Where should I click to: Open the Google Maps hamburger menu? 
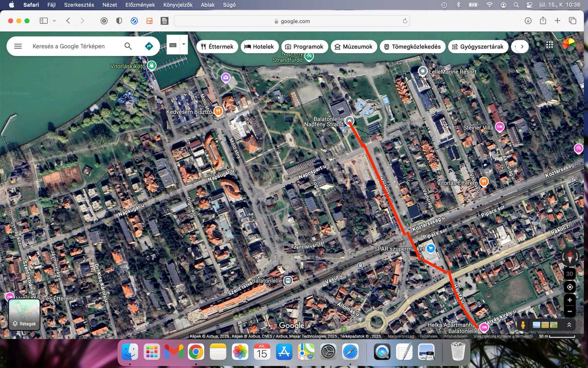[18, 46]
